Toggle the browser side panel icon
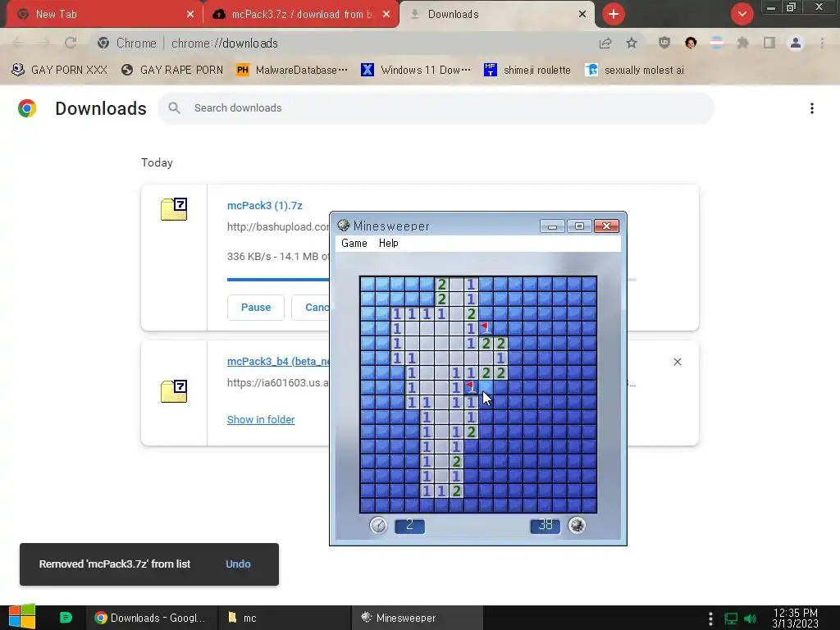This screenshot has height=630, width=840. tap(769, 43)
